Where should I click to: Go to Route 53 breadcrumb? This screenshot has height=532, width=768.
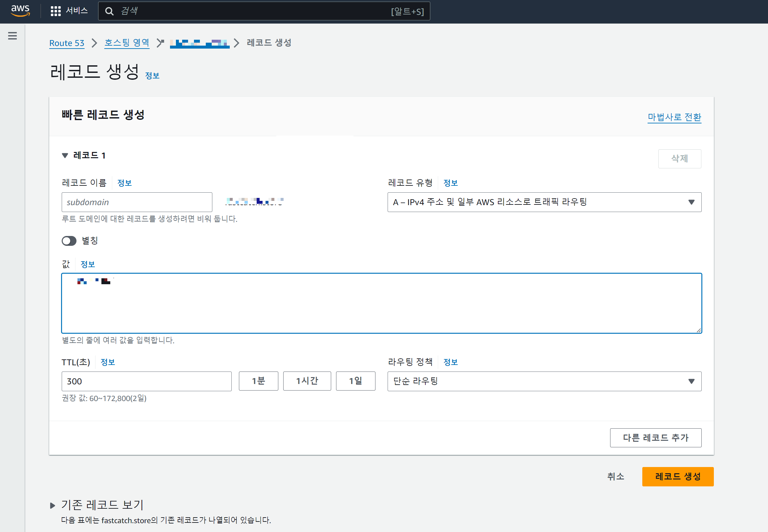(67, 43)
